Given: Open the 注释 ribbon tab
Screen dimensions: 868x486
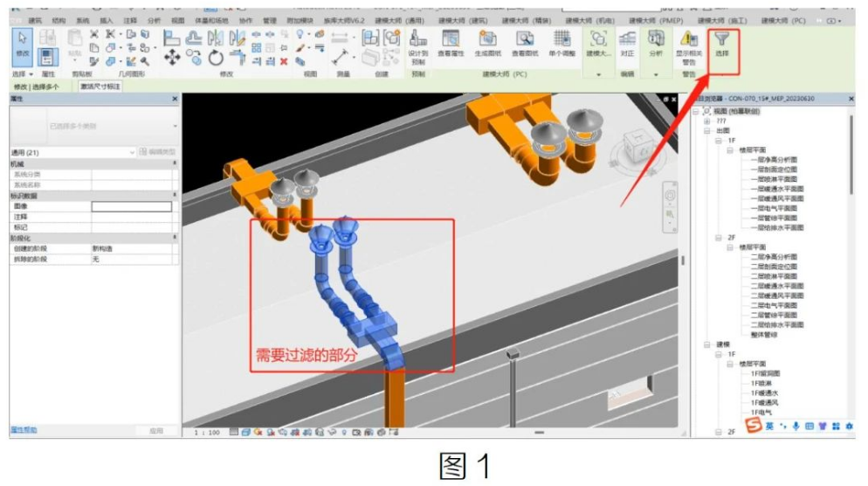Looking at the screenshot, I should 130,20.
